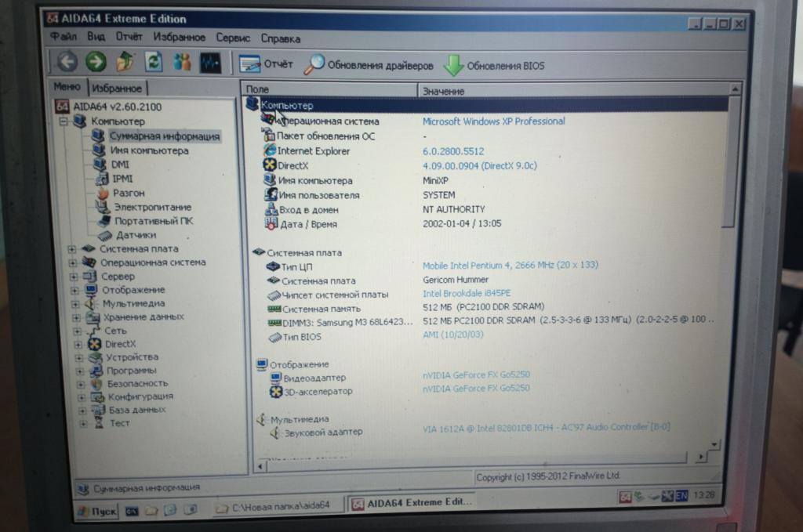Open the Сервис menu
This screenshot has width=803, height=532.
pos(233,38)
